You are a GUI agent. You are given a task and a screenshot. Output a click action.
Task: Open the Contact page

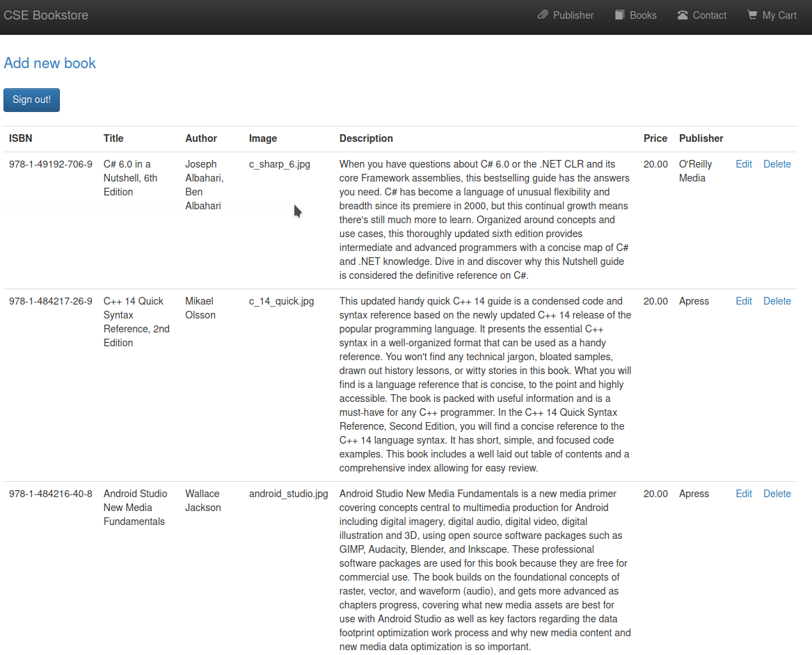click(709, 15)
